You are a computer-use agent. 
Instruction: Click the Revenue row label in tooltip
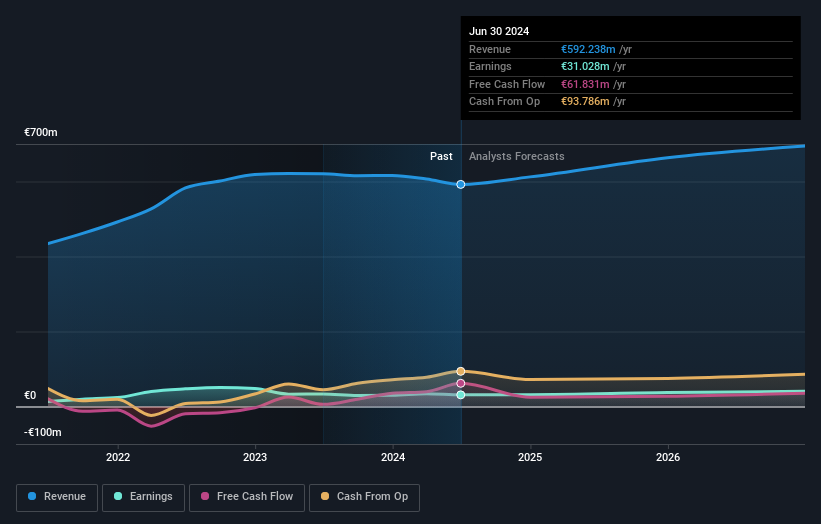pos(490,49)
